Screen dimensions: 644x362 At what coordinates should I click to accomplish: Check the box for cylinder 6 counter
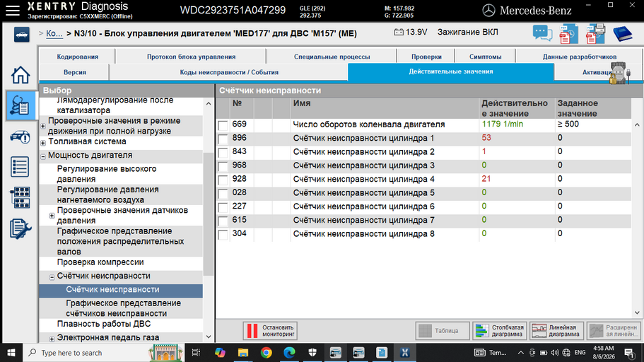[x=223, y=207]
